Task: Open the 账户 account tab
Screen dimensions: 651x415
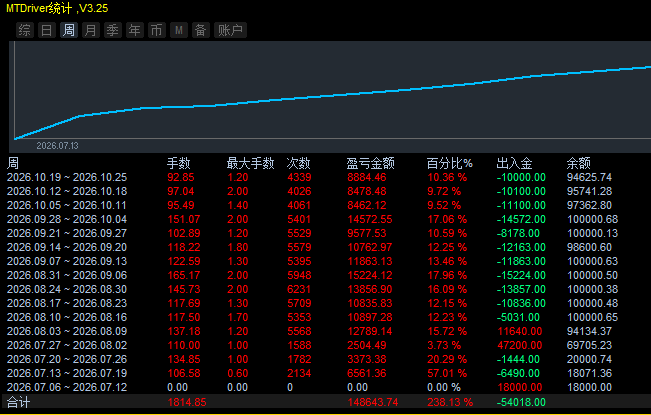Action: pyautogui.click(x=230, y=30)
